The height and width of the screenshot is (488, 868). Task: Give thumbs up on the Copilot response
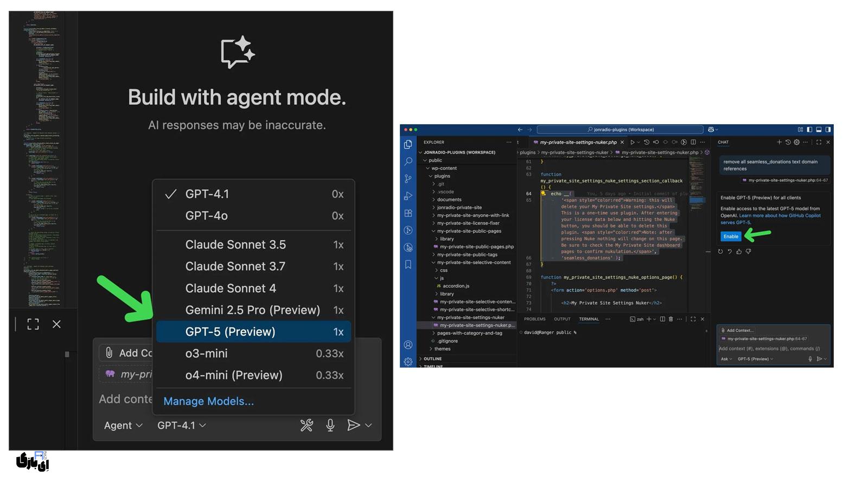pos(738,251)
